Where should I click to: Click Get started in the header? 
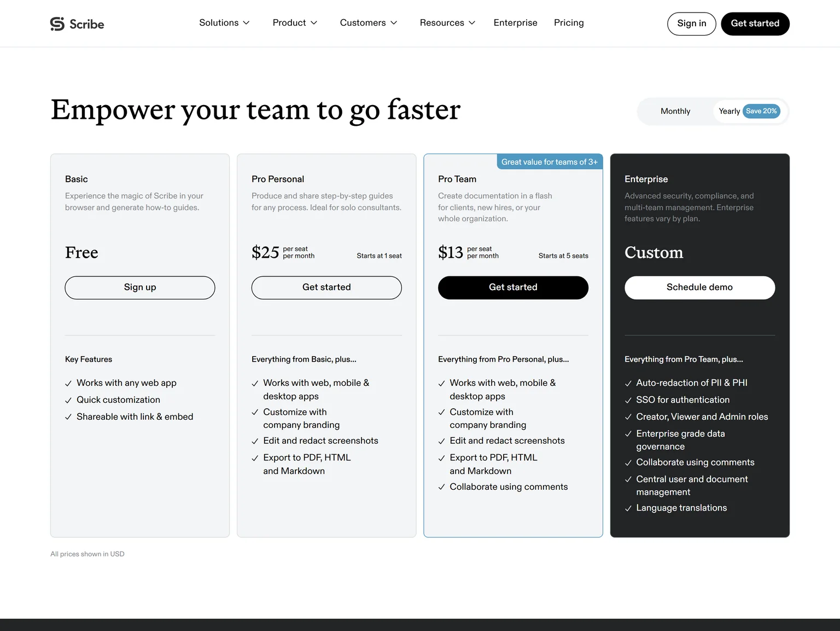[755, 24]
